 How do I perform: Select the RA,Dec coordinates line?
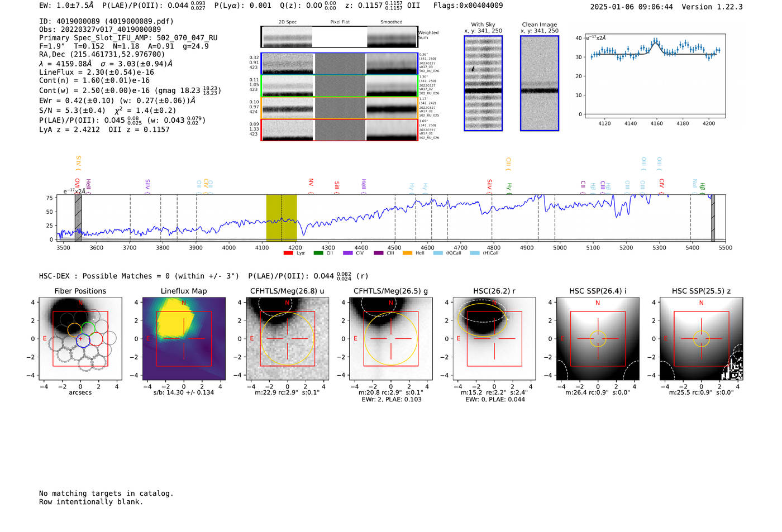pyautogui.click(x=102, y=55)
